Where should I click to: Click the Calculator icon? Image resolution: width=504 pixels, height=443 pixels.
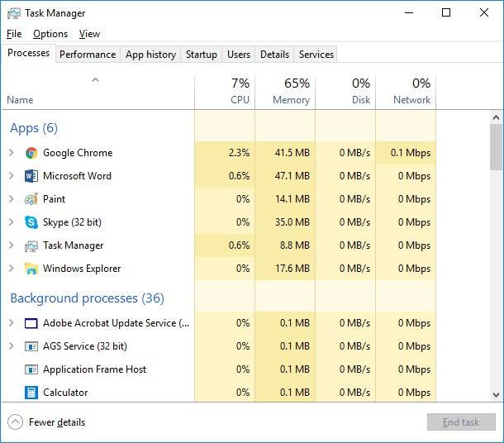coord(31,393)
